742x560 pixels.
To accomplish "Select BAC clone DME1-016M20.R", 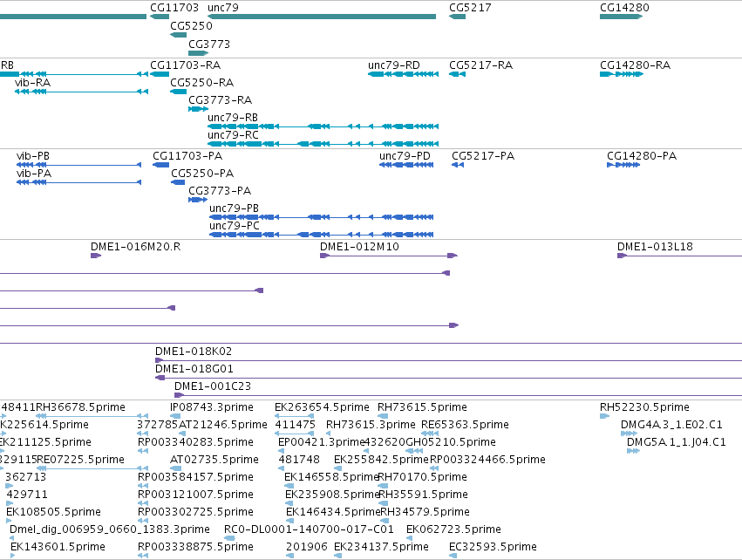I will [96, 256].
